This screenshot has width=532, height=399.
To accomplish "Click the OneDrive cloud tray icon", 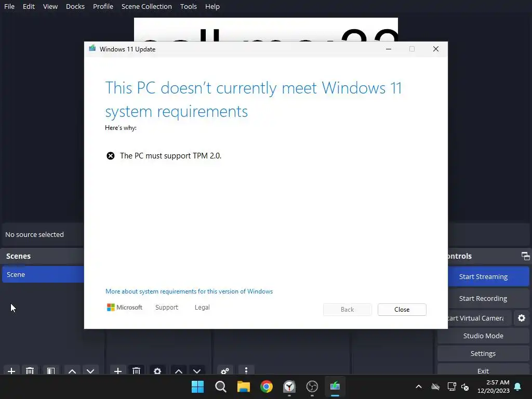I will point(435,387).
